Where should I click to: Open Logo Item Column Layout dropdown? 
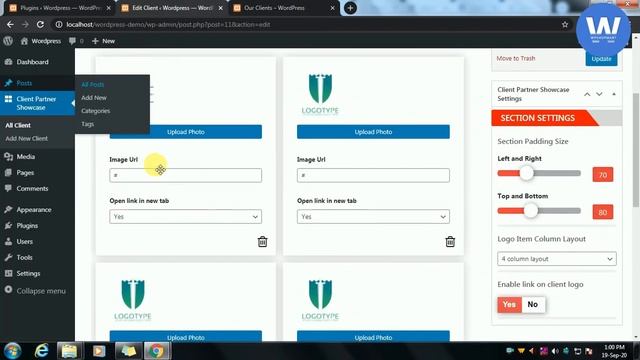click(557, 259)
